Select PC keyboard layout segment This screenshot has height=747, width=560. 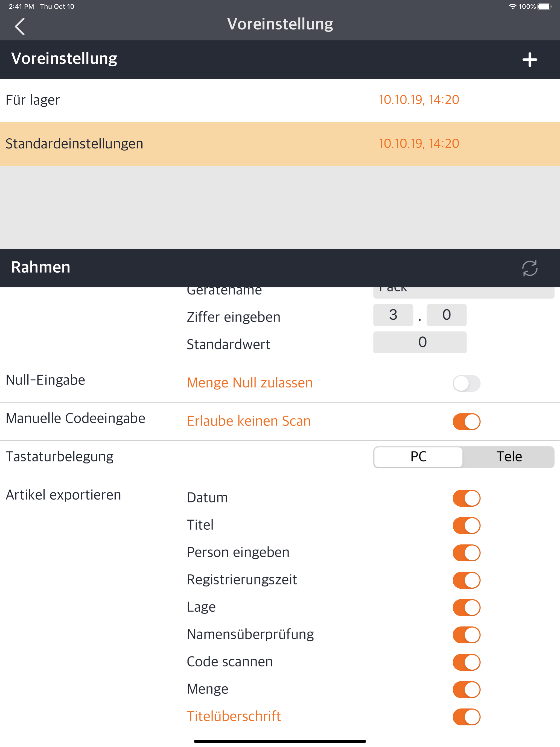point(418,457)
